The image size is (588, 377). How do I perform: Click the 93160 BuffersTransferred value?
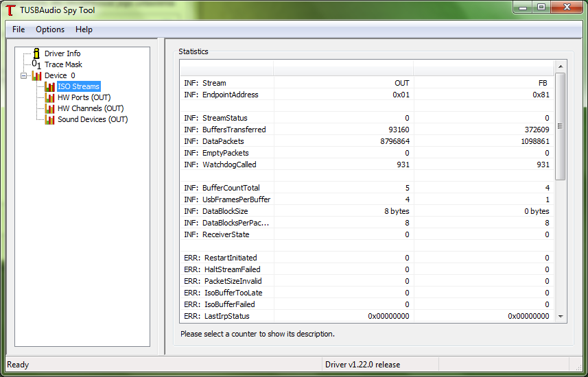[399, 130]
